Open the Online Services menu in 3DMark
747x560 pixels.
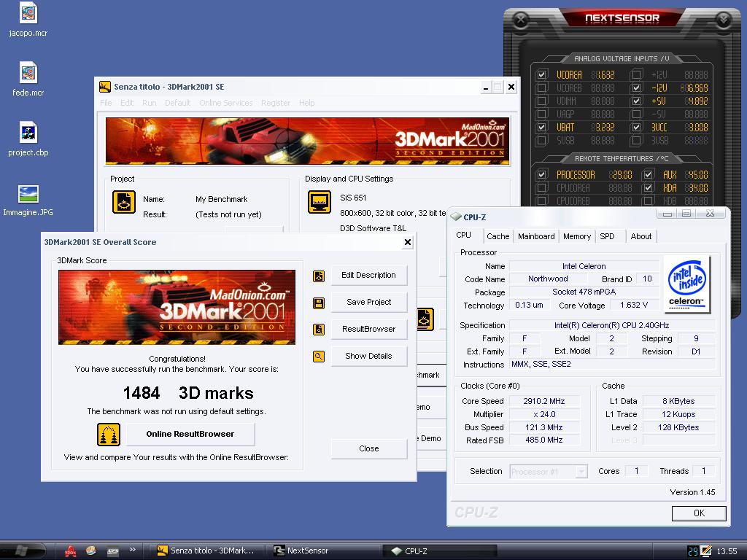tap(226, 103)
